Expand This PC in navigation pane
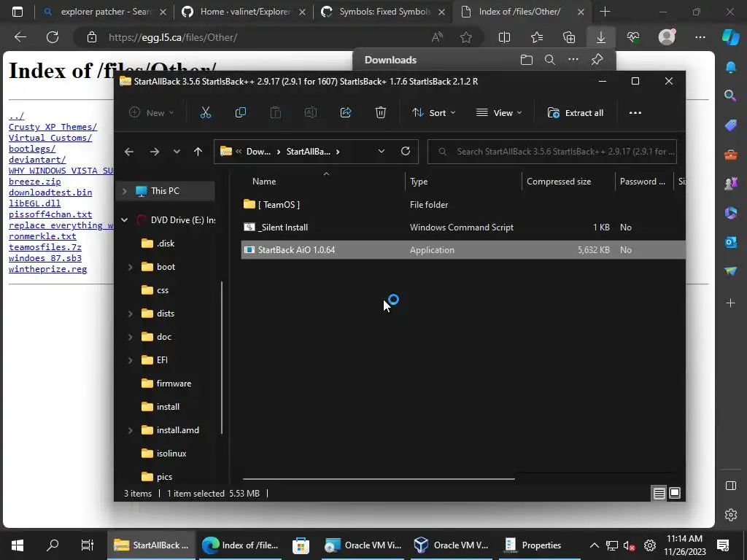Screen dimensions: 747x560 [x=124, y=191]
